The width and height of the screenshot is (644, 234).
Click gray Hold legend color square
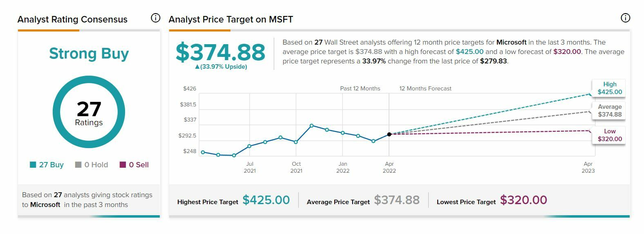pos(78,165)
